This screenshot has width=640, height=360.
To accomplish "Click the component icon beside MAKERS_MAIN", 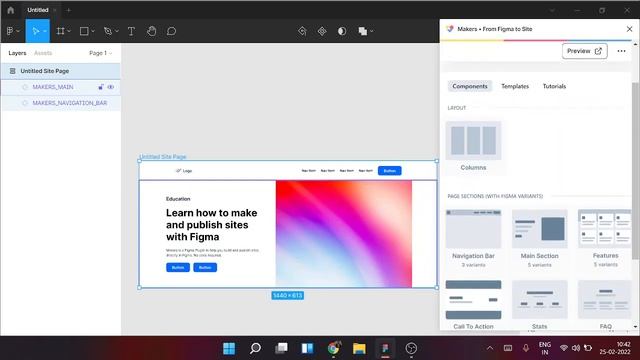I will click(x=25, y=87).
